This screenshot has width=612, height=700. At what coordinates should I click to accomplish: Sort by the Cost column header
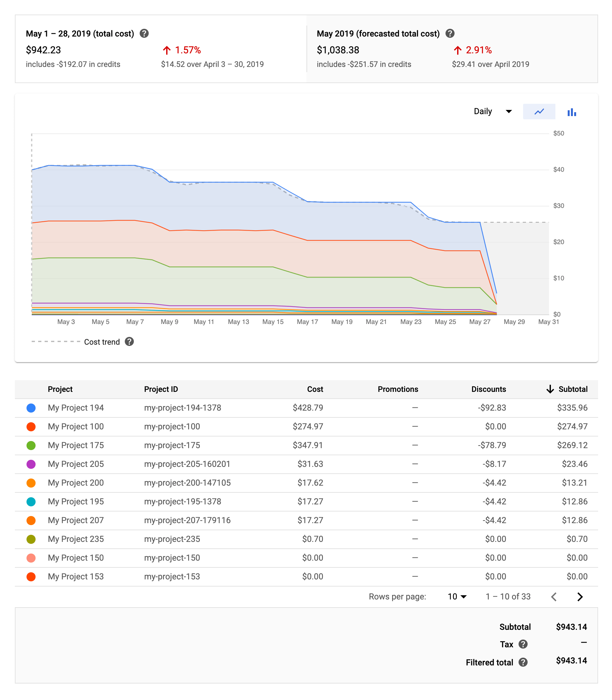pyautogui.click(x=315, y=389)
